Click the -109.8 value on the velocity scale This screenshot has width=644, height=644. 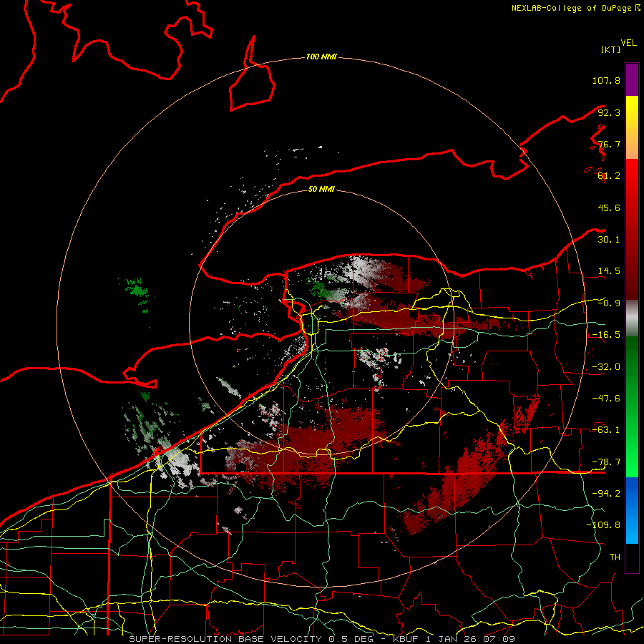[x=603, y=525]
